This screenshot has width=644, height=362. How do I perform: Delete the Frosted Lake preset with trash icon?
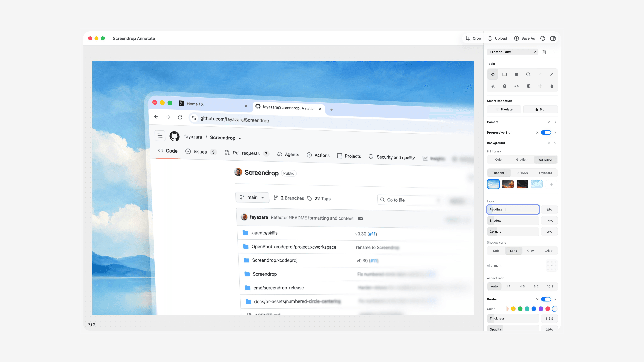tap(544, 52)
